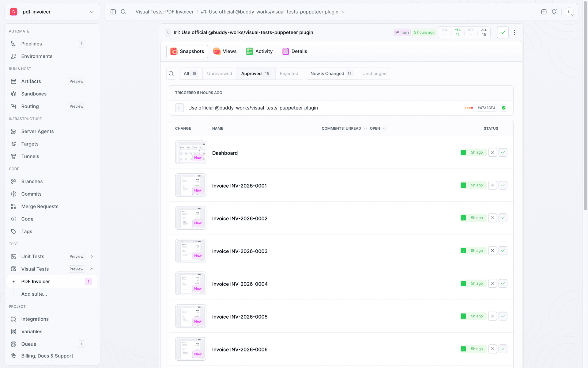Image resolution: width=588 pixels, height=368 pixels.
Task: Switch to the Details tab
Action: tap(295, 52)
